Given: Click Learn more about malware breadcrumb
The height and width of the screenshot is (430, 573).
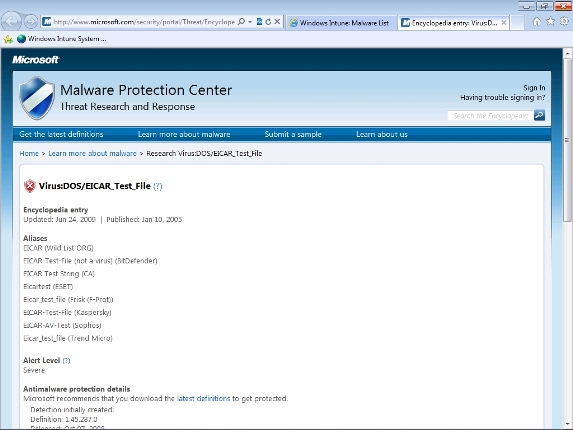Looking at the screenshot, I should pos(92,153).
